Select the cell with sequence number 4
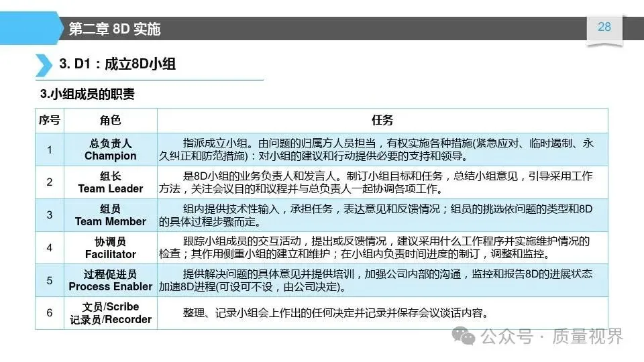The height and width of the screenshot is (362, 644). (50, 248)
